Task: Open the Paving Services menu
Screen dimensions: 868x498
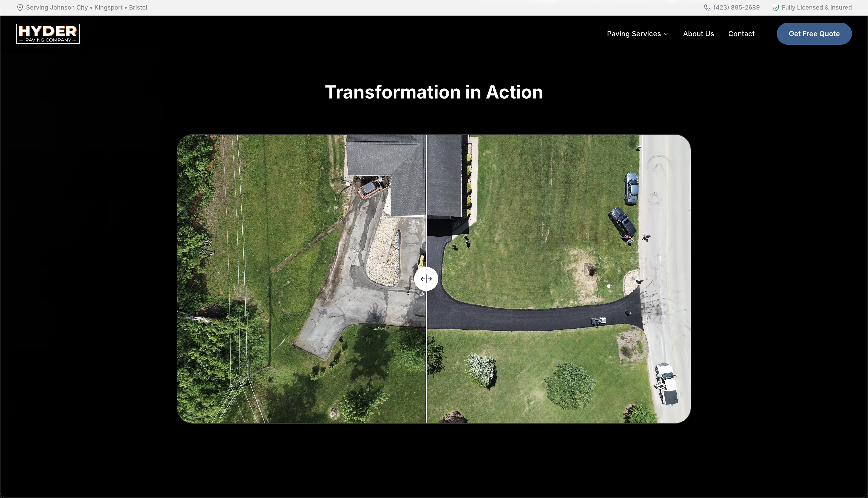Action: (633, 33)
